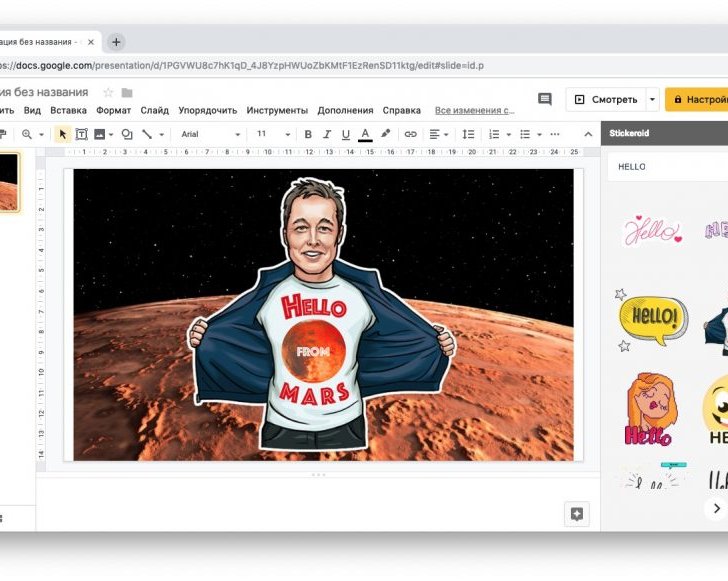728x581 pixels.
Task: Open the Инструменты menu
Action: point(277,111)
